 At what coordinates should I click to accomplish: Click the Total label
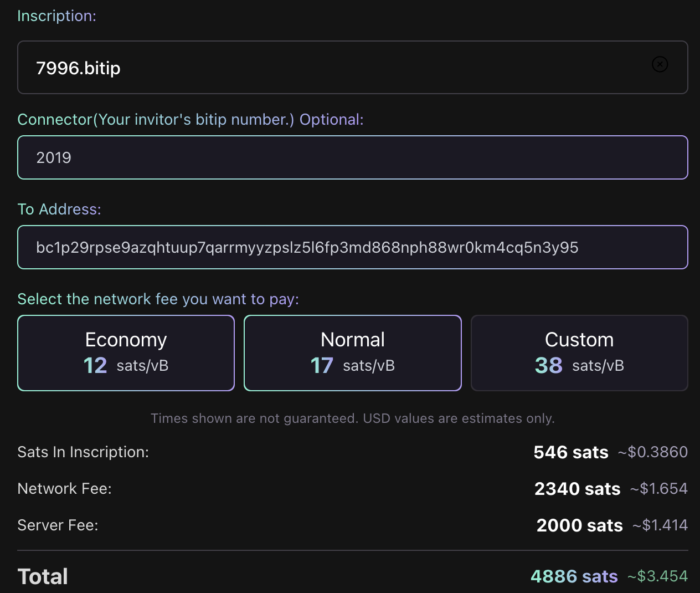43,576
